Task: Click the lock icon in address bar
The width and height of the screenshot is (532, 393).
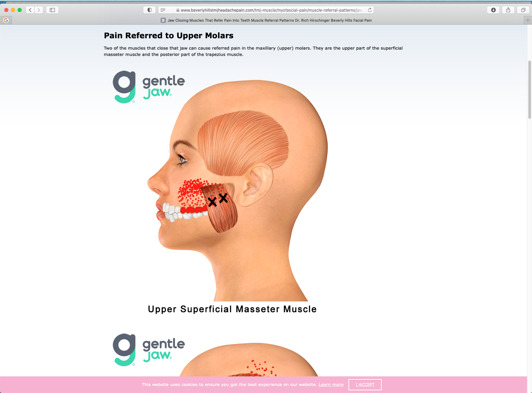Action: [178, 10]
